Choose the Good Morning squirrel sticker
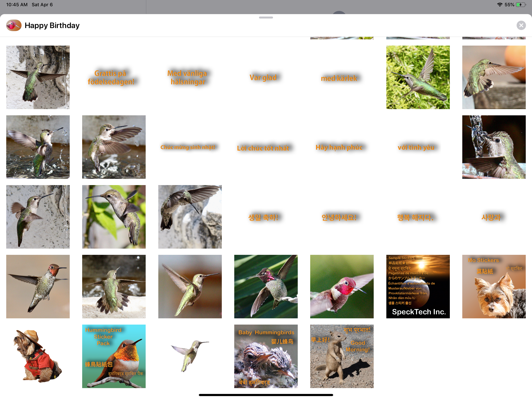The image size is (532, 399). (x=342, y=356)
